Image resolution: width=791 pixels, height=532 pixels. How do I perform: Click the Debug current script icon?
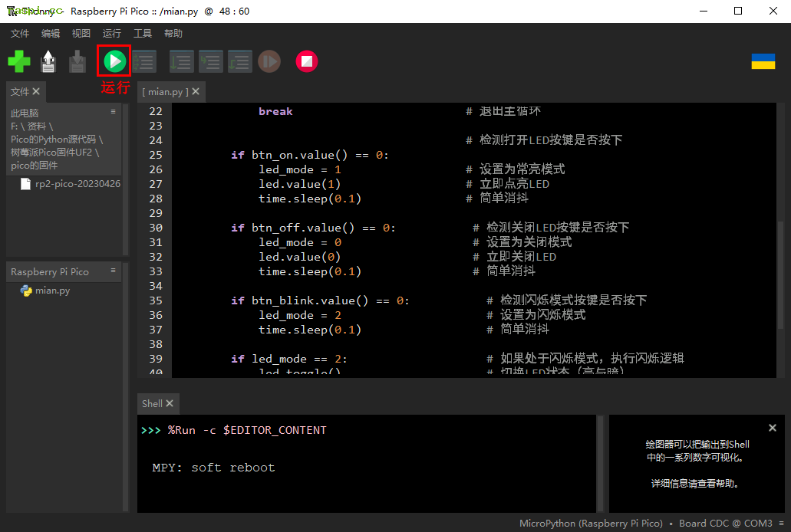(144, 61)
